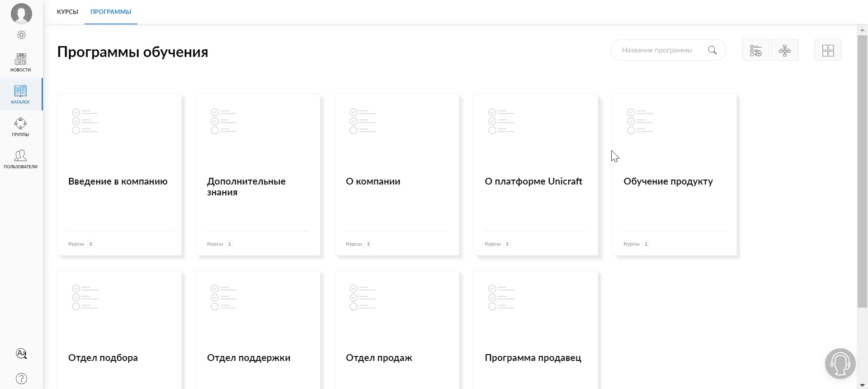Click checklist icon on Обучение продукту card
The image size is (868, 389).
coord(640,121)
